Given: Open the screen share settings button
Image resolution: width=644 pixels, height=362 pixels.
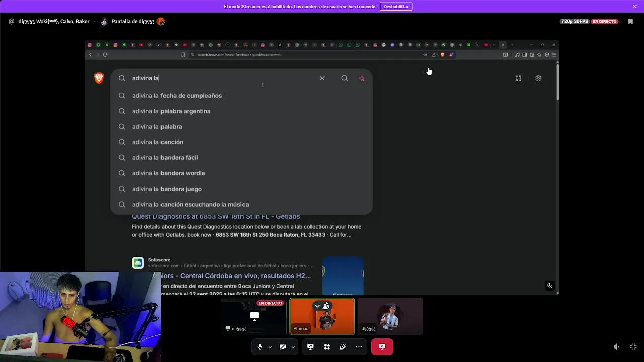Looking at the screenshot, I should [310, 347].
